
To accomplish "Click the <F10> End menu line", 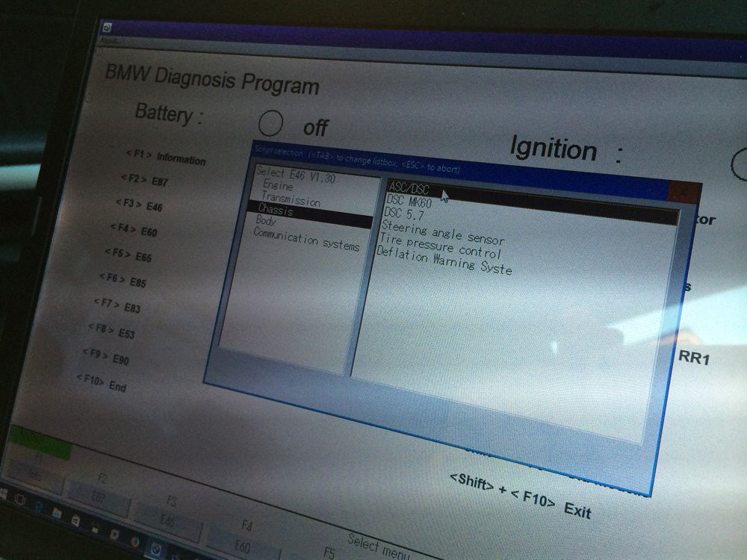I will [x=102, y=382].
